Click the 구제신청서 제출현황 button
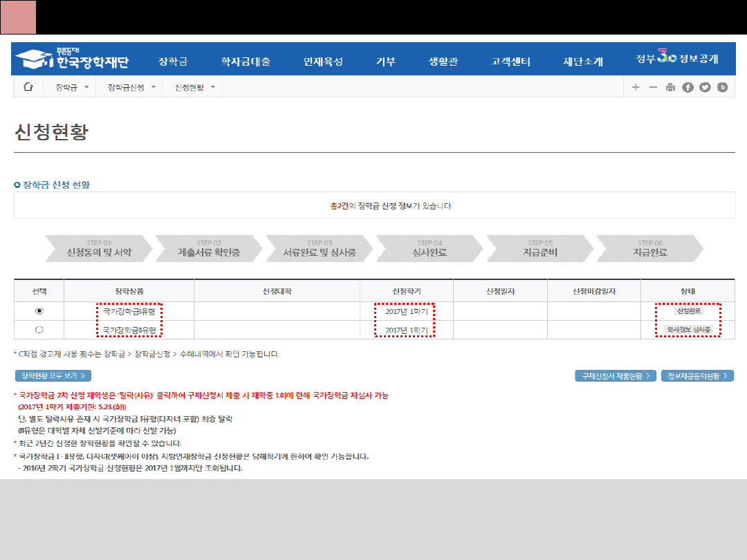The height and width of the screenshot is (560, 747). tap(616, 376)
